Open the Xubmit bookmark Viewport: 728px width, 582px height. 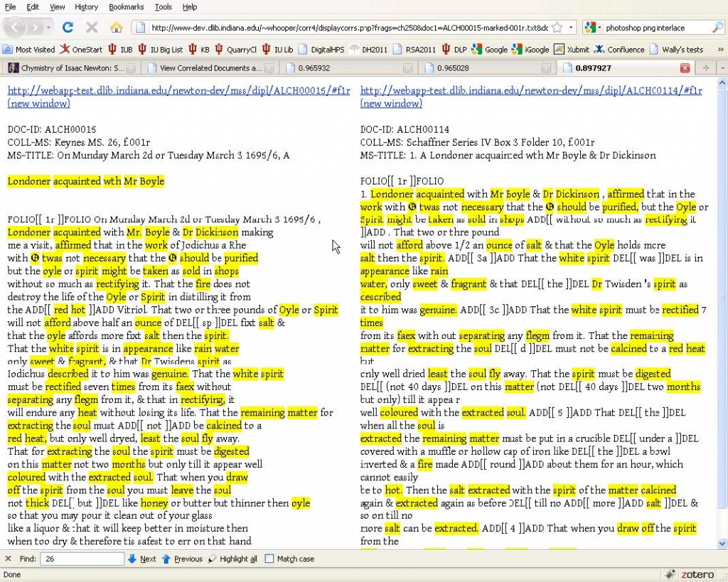point(572,49)
